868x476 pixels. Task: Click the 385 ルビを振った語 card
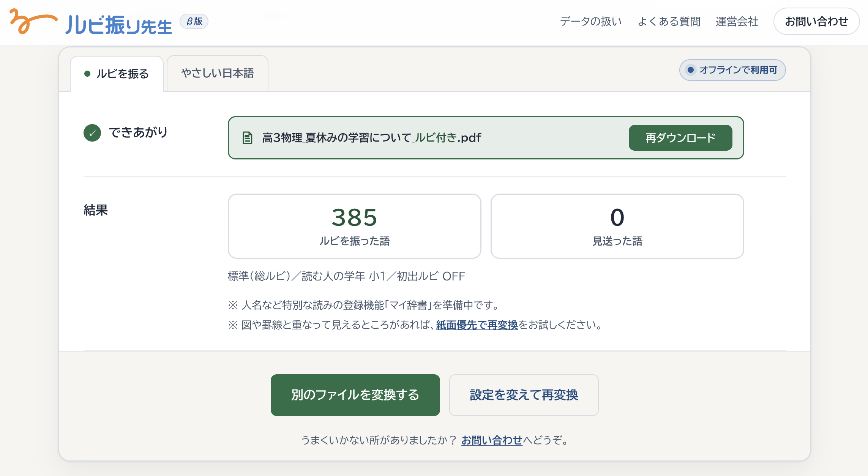[355, 226]
